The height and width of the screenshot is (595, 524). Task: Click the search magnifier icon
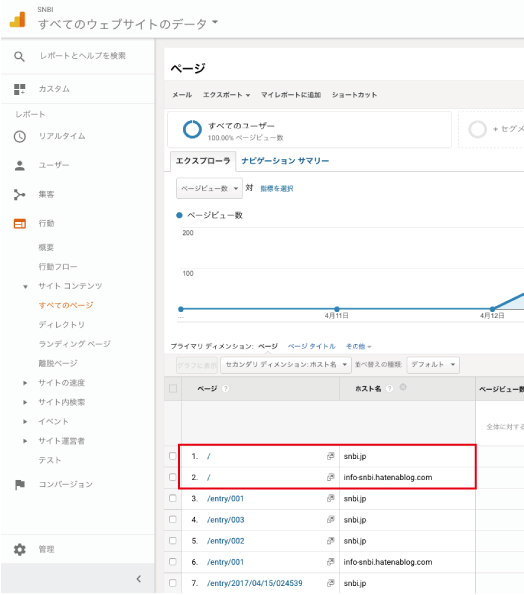tap(19, 57)
